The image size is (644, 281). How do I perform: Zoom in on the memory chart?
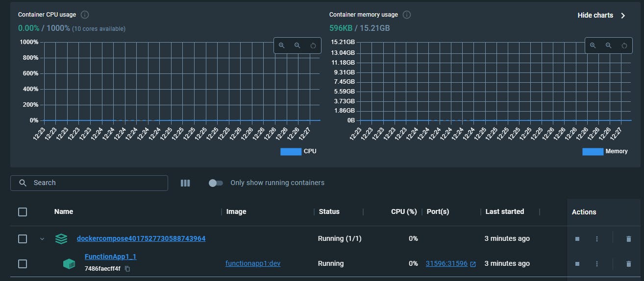tap(593, 46)
